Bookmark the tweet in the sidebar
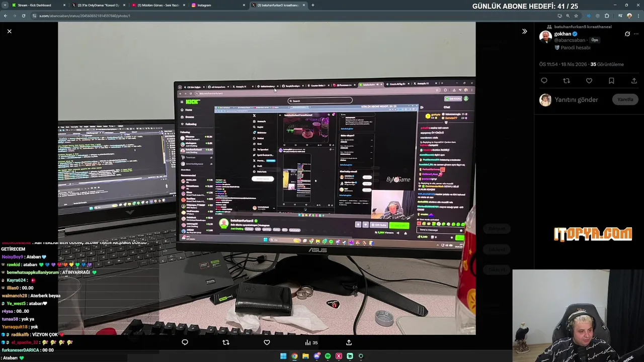The height and width of the screenshot is (362, 644). pos(611,80)
